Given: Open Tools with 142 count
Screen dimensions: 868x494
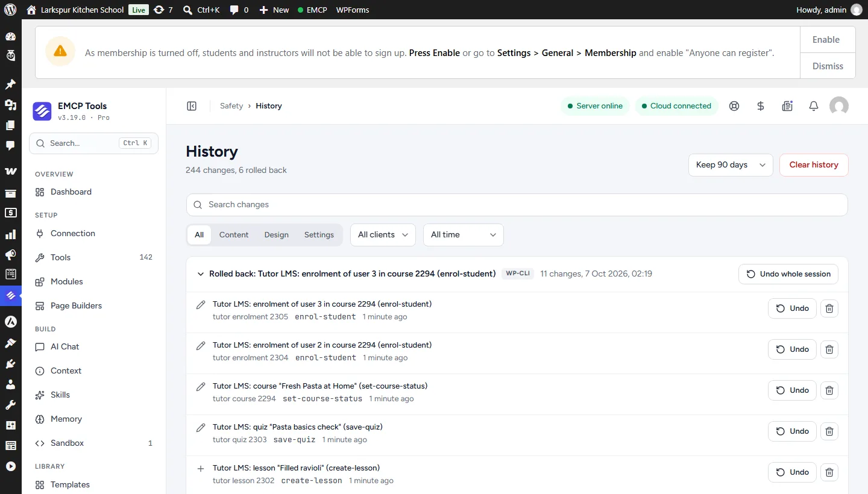Looking at the screenshot, I should click(93, 258).
